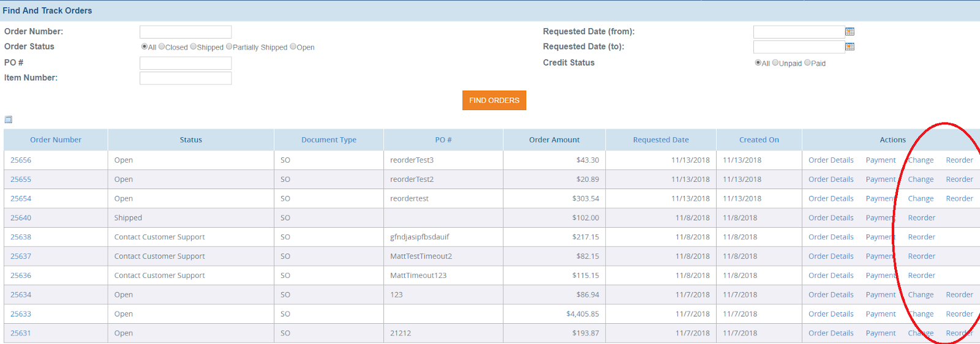Open calendar picker for Requested Date to

point(850,47)
